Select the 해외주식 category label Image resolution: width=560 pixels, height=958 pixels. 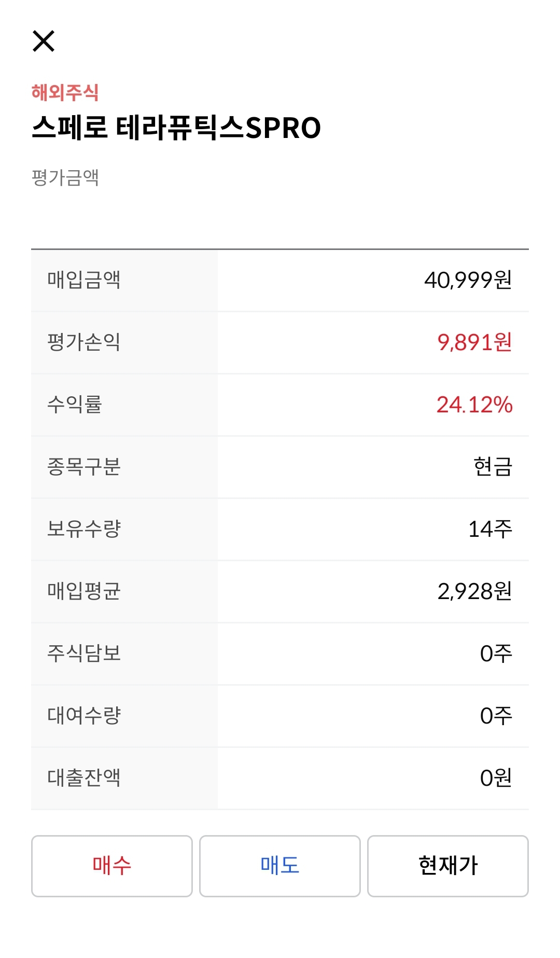[x=65, y=92]
